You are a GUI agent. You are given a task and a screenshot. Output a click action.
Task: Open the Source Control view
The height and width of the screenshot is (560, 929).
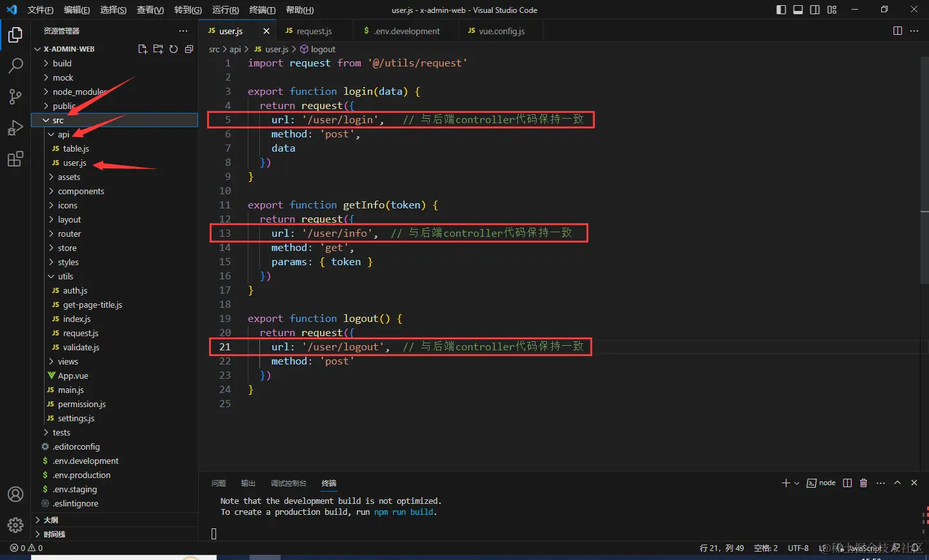(x=15, y=97)
